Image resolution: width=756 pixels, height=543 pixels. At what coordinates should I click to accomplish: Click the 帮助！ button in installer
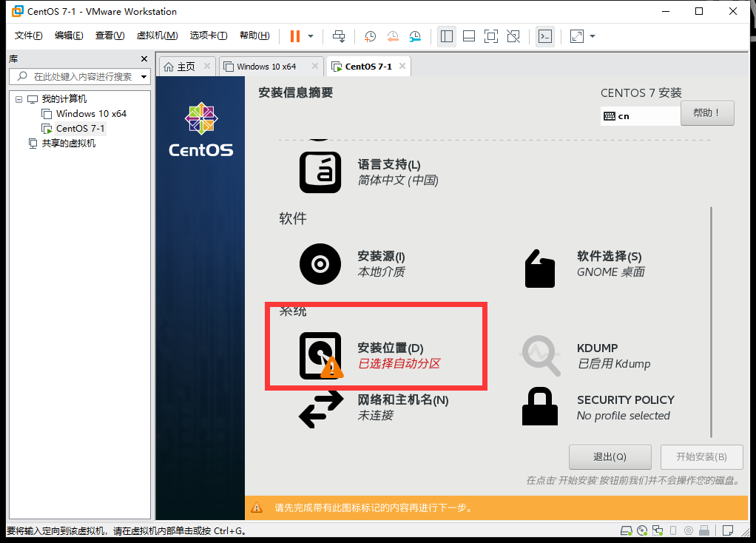[707, 113]
